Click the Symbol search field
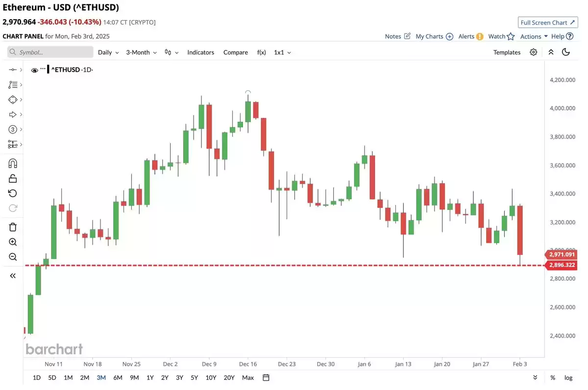The height and width of the screenshot is (390, 588). 50,52
